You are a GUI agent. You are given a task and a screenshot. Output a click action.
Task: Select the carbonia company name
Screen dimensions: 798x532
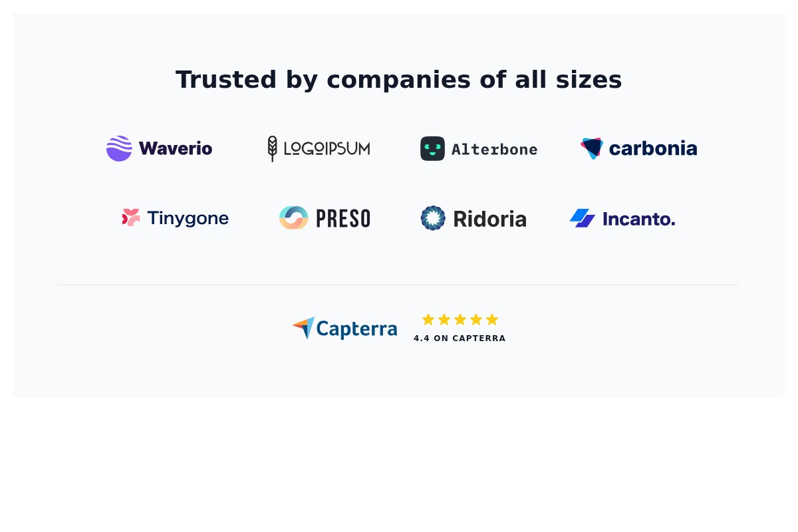[x=652, y=148]
